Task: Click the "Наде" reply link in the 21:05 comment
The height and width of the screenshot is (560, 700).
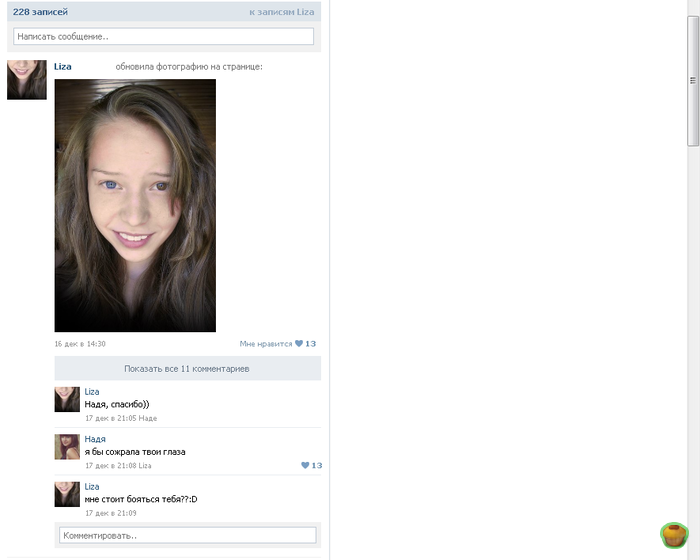Action: 148,418
